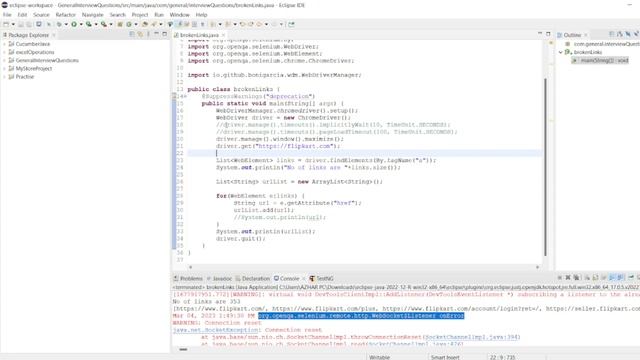Image resolution: width=640 pixels, height=360 pixels.
Task: Click the green Run button icon
Action: (74, 24)
